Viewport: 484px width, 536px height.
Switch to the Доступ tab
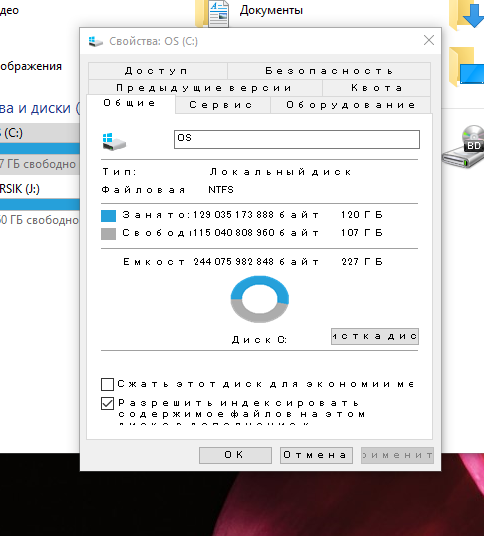point(158,71)
